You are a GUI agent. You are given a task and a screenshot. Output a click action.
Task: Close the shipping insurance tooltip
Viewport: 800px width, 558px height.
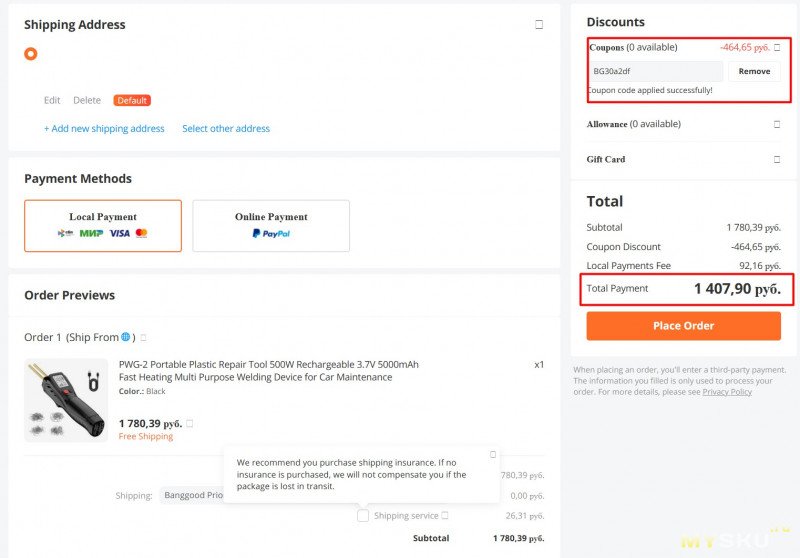[x=492, y=454]
